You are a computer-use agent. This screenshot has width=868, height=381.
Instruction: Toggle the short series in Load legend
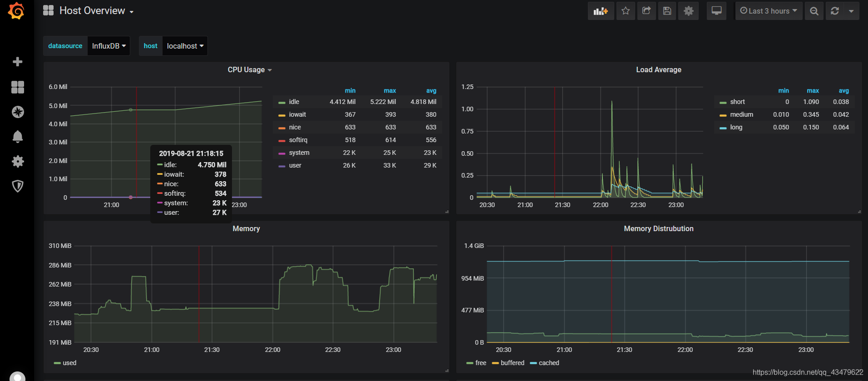tap(737, 102)
